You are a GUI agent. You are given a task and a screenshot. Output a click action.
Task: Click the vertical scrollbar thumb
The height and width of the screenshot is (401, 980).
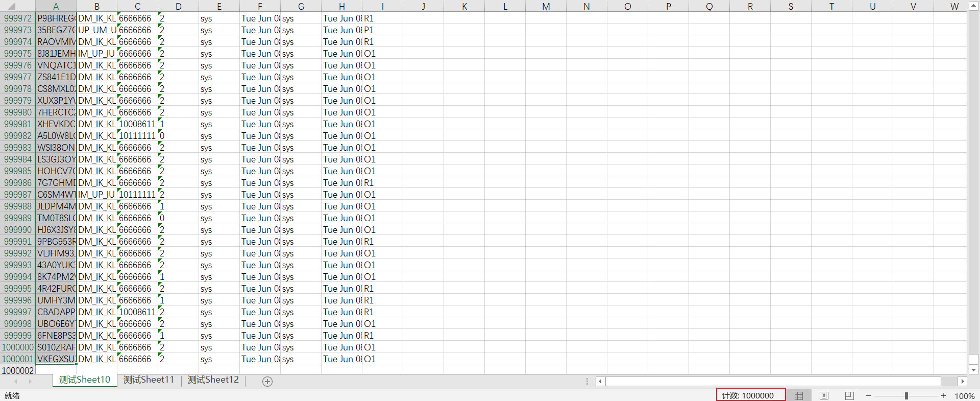[x=973, y=360]
